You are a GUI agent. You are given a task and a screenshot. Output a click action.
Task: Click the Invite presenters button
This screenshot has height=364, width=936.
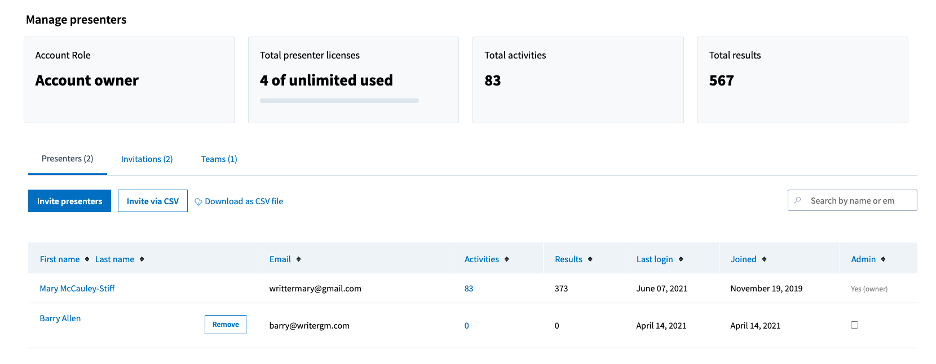click(x=69, y=201)
